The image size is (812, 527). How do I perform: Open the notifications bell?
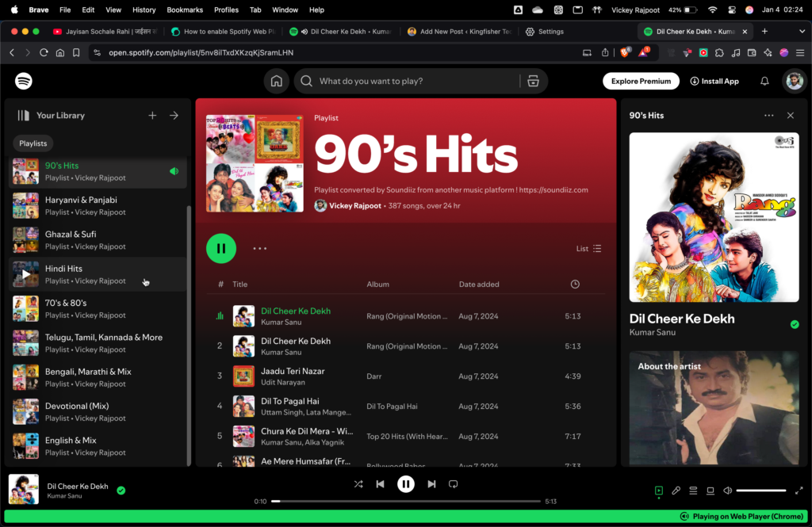coord(764,82)
